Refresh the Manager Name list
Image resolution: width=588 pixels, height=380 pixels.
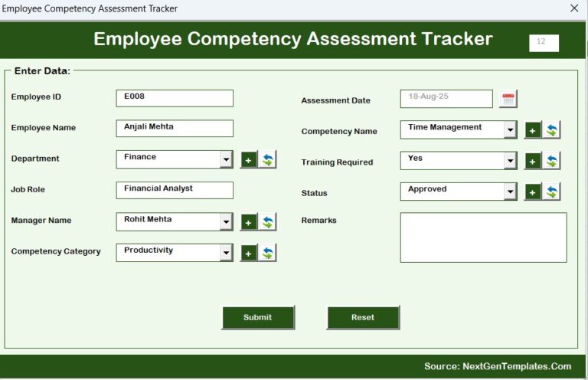pos(267,222)
